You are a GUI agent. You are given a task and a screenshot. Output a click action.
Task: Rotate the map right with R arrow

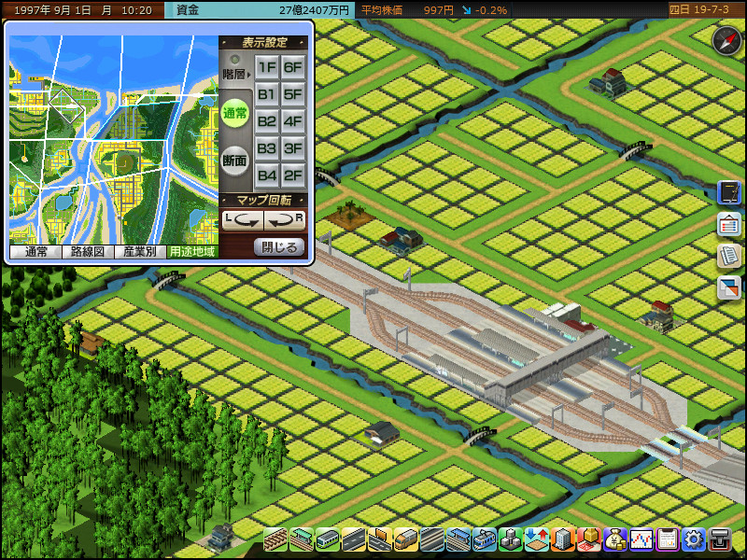point(285,220)
